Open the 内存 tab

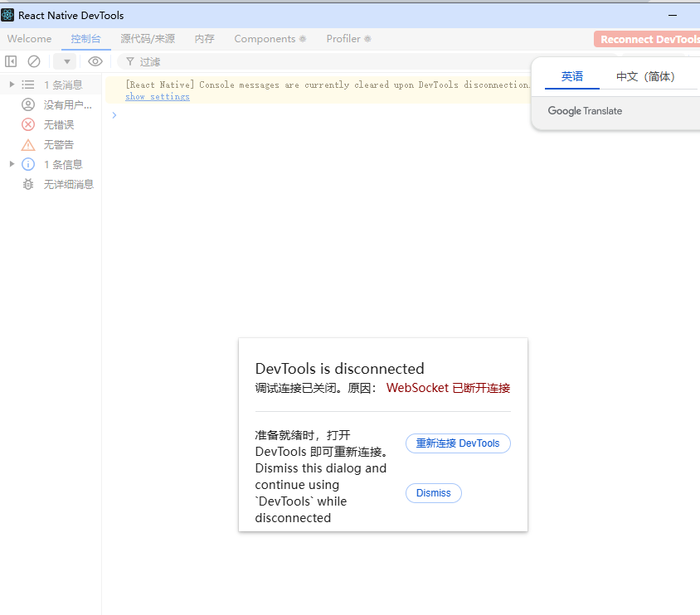point(205,39)
